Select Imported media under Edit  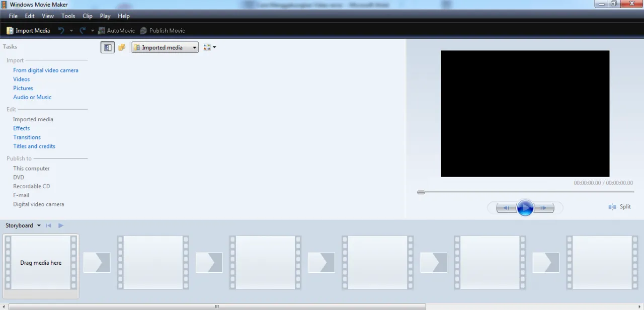point(33,120)
